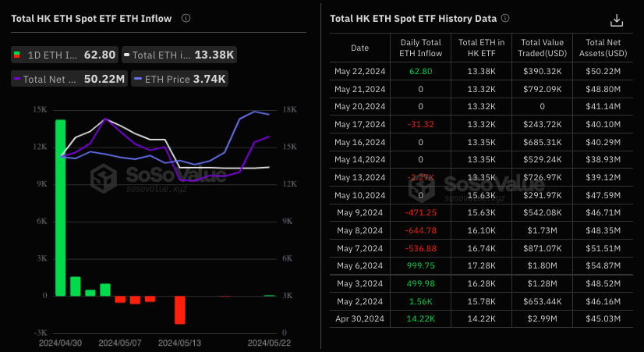Click the tall green bar for 2024/04/30
The image size is (644, 352).
(60, 207)
